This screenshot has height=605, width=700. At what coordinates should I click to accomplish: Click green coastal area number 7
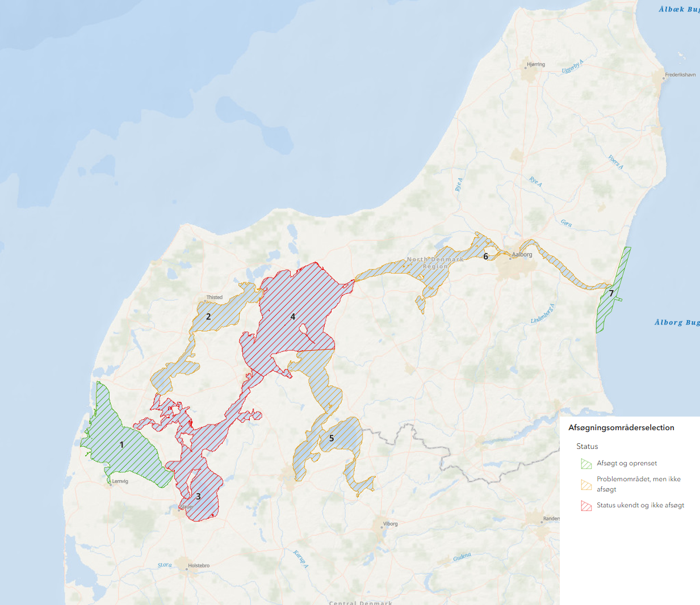click(x=611, y=293)
